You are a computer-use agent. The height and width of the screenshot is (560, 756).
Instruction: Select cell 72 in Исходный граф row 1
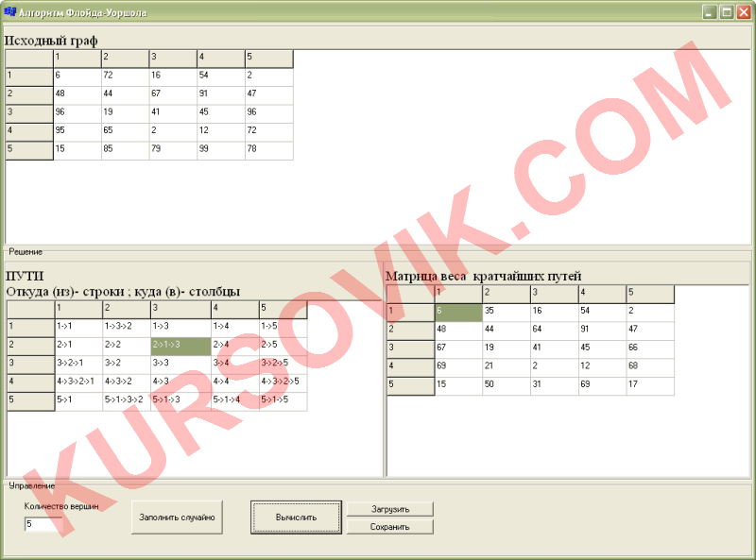(126, 77)
